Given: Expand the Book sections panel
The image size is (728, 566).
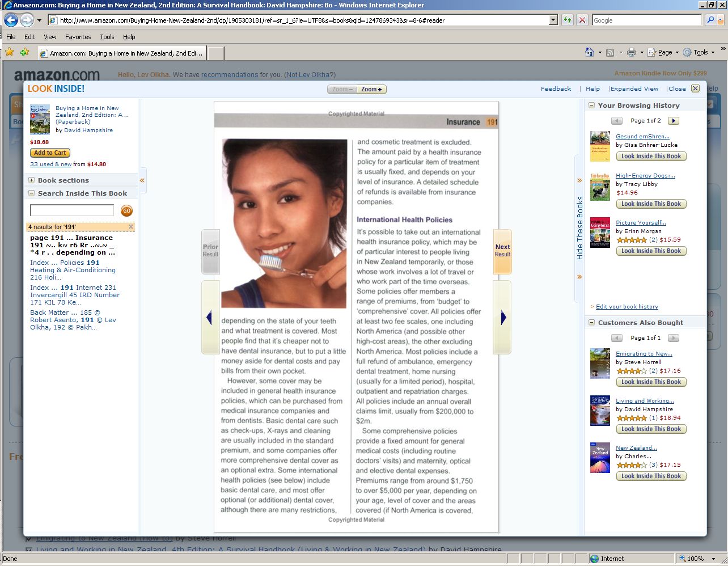Looking at the screenshot, I should point(32,180).
